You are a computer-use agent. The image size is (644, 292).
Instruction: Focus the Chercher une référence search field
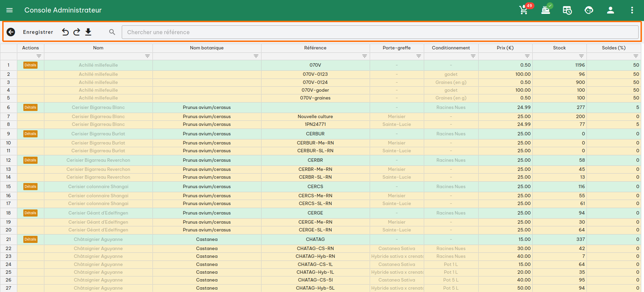pyautogui.click(x=379, y=32)
